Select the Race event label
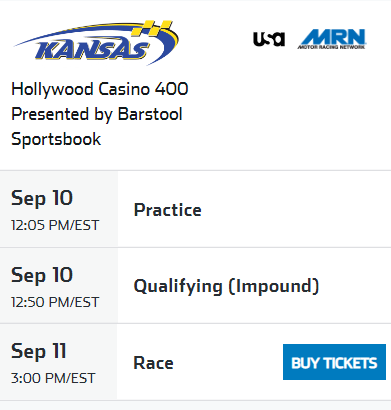The height and width of the screenshot is (410, 391). tap(153, 363)
